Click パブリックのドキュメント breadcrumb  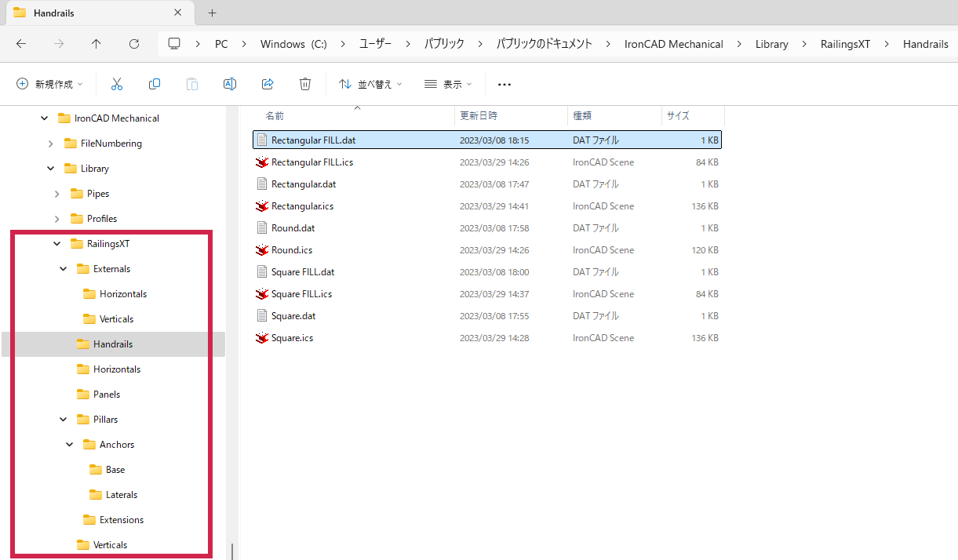pos(545,44)
